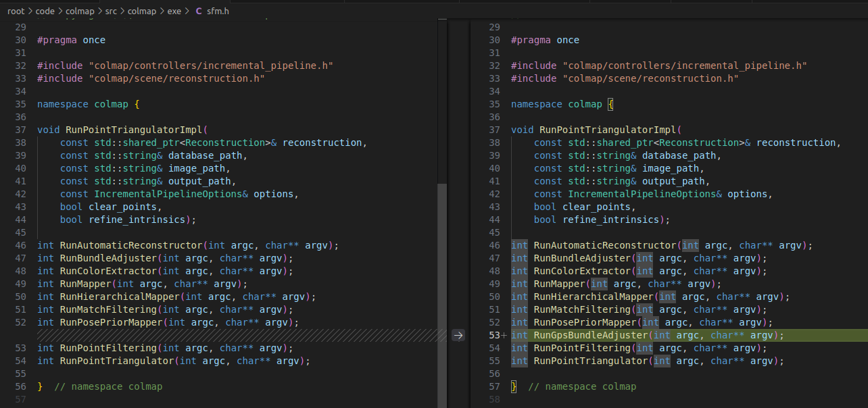Place cursor on RunPosePriorMapper in left pane

click(x=112, y=322)
